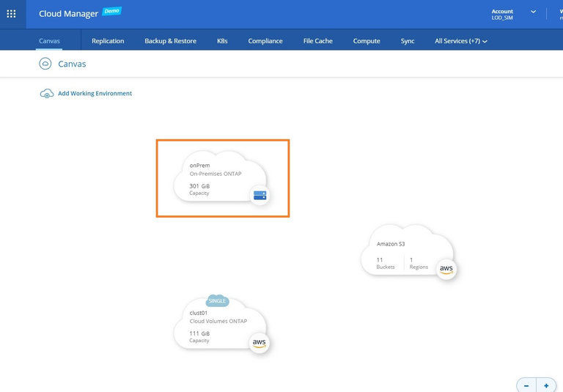Click the Canvas cloud icon in header
The width and height of the screenshot is (563, 392).
[45, 64]
